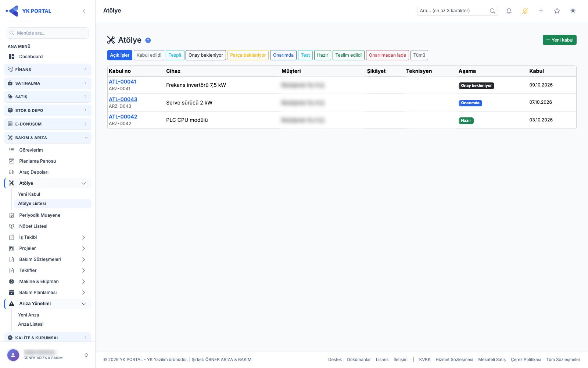588x368 pixels.
Task: Filter by Onarılmadan iade stage
Action: (387, 55)
